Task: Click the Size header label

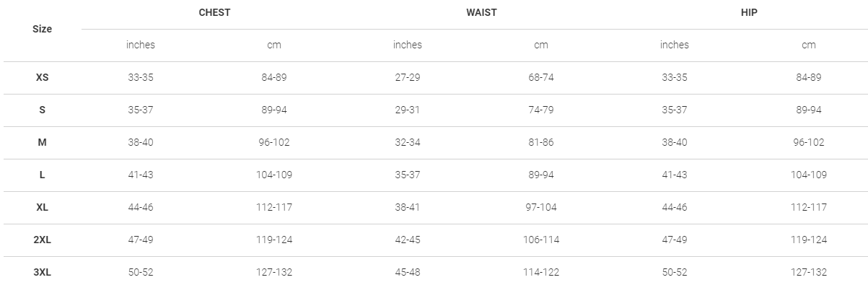Action: click(43, 30)
